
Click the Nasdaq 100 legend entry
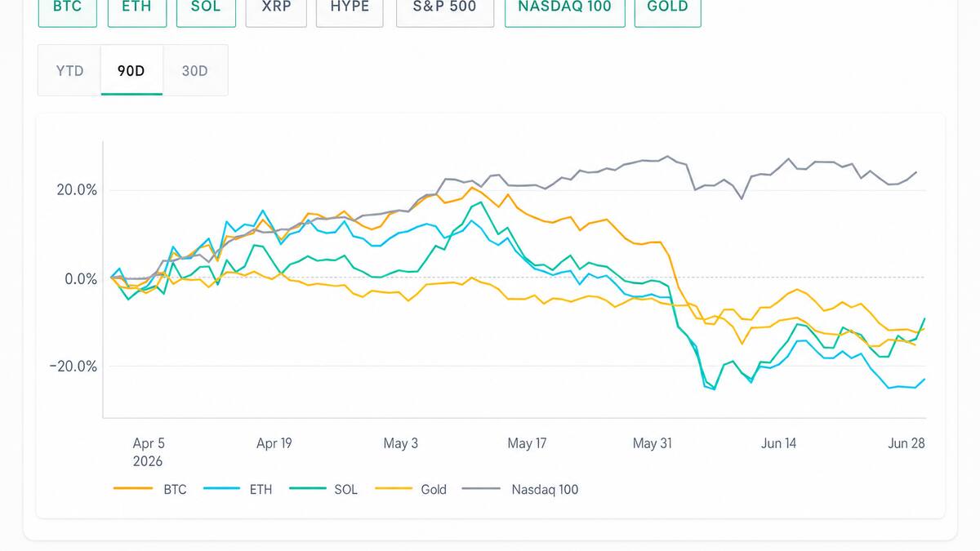coord(520,490)
